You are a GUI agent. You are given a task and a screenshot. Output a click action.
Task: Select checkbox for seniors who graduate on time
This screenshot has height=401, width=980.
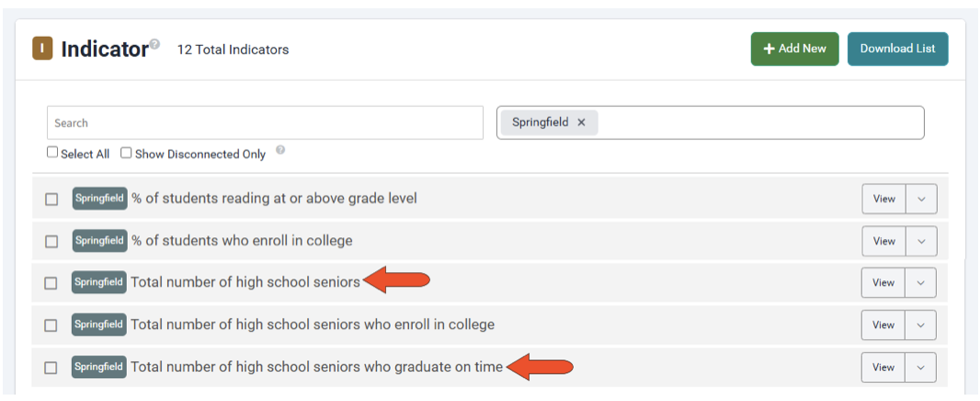tap(51, 368)
